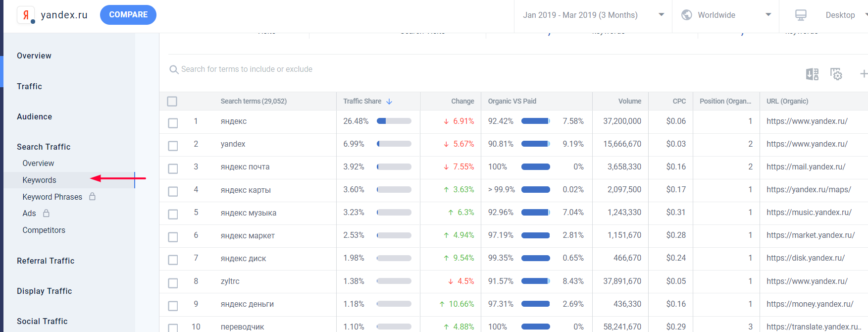Click the COMPARE button
The width and height of the screenshot is (868, 332).
[x=128, y=15]
